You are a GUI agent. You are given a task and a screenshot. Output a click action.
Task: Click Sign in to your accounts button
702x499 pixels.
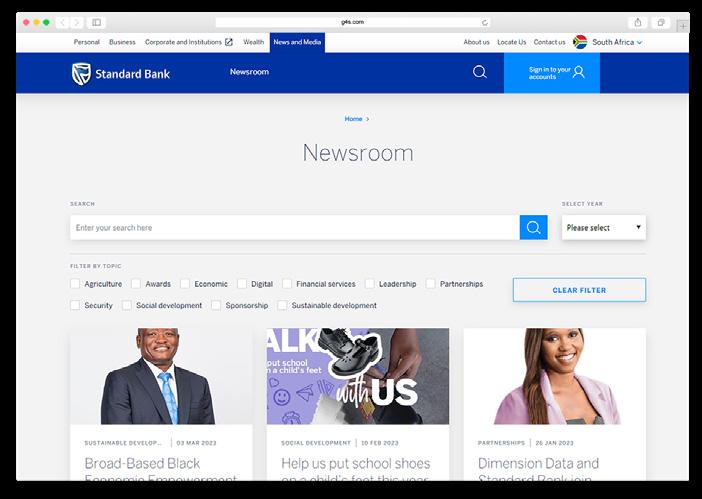coord(552,73)
